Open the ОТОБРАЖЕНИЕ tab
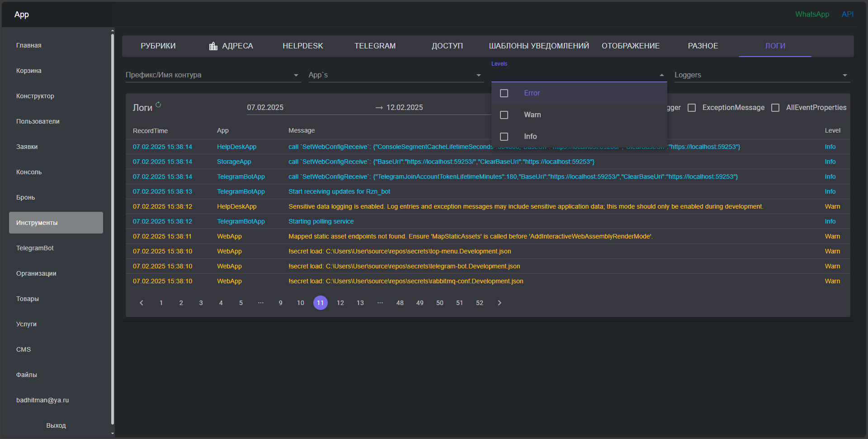 point(631,46)
